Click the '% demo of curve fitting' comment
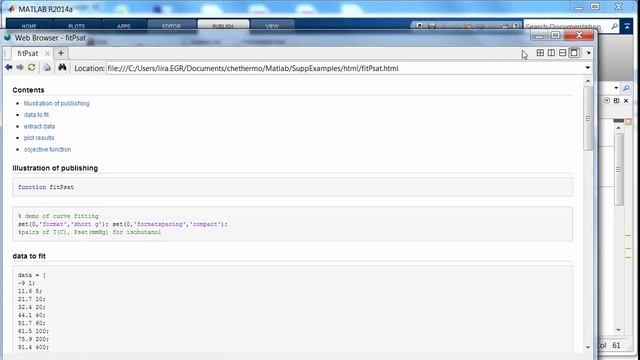 click(58, 216)
